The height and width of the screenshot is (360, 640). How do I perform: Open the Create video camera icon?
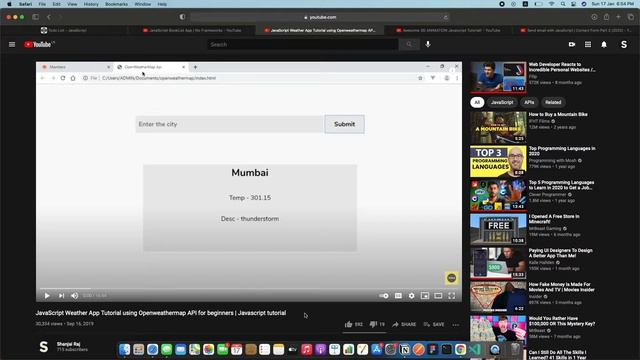(572, 44)
